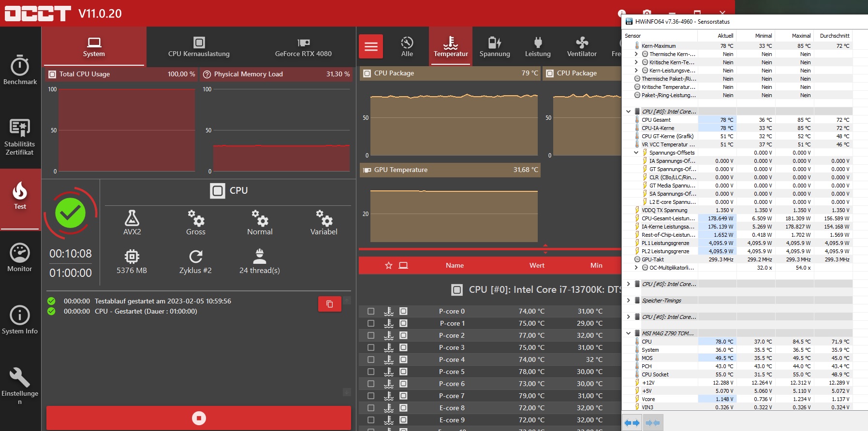Tick the checkbox for P-core 4
The width and height of the screenshot is (868, 431).
pyautogui.click(x=371, y=359)
